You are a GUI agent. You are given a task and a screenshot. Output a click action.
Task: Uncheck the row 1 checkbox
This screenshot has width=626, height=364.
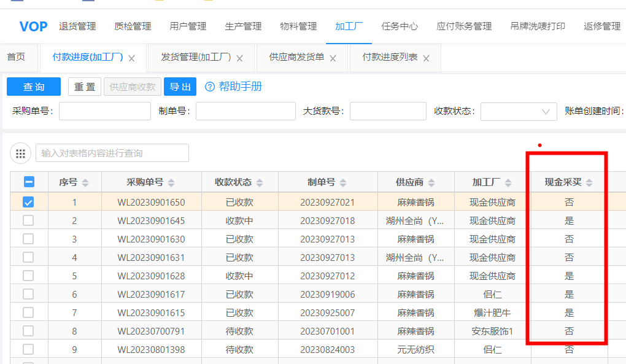pos(29,202)
